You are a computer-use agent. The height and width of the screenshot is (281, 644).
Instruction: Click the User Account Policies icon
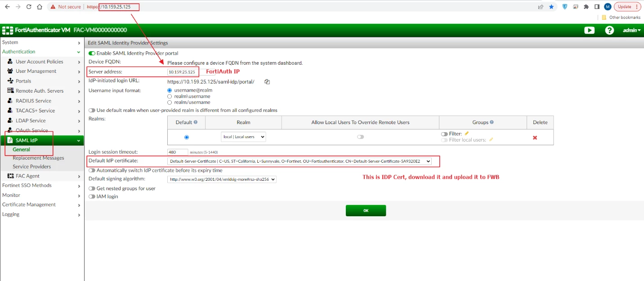(x=10, y=62)
